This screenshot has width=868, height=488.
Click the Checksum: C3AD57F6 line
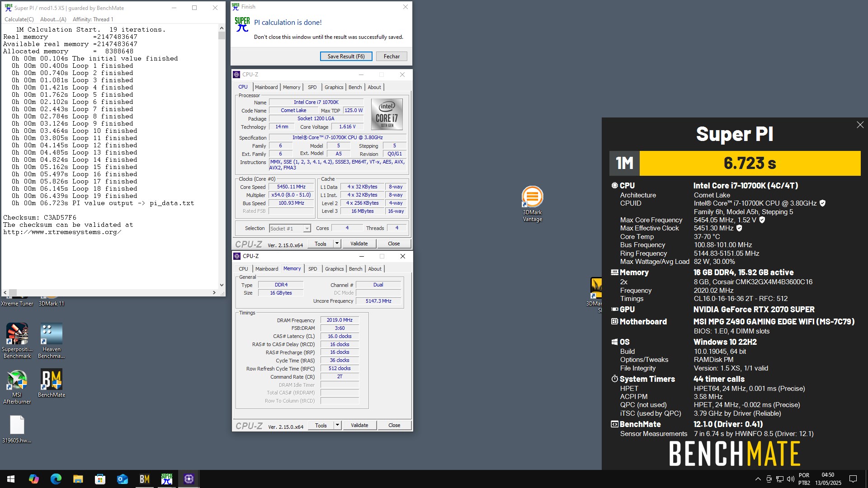[40, 218]
